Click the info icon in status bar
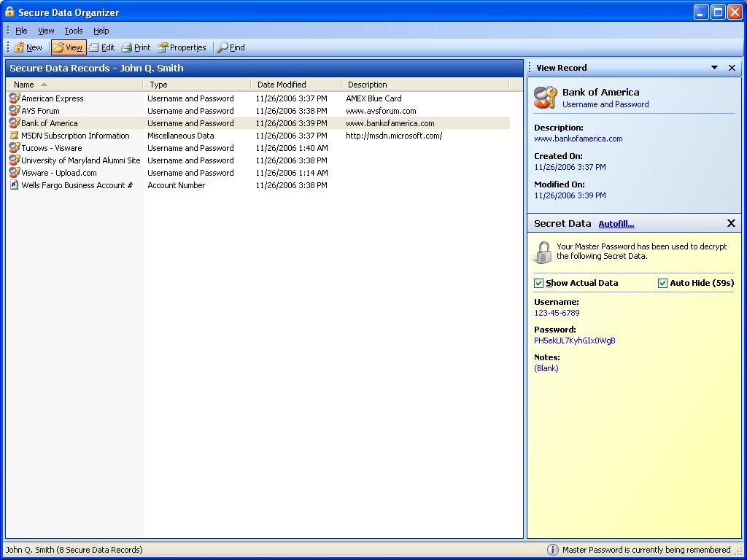 (x=552, y=550)
